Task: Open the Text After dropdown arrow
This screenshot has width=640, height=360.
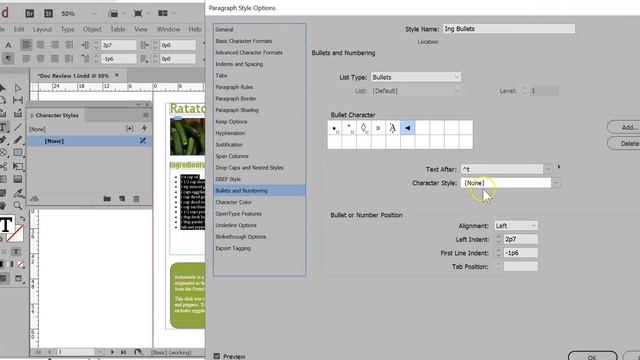Action: point(548,169)
